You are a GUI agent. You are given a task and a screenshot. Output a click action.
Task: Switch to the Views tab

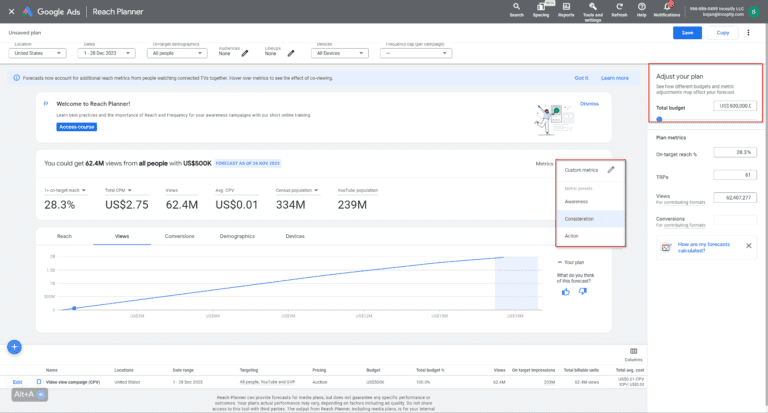122,236
